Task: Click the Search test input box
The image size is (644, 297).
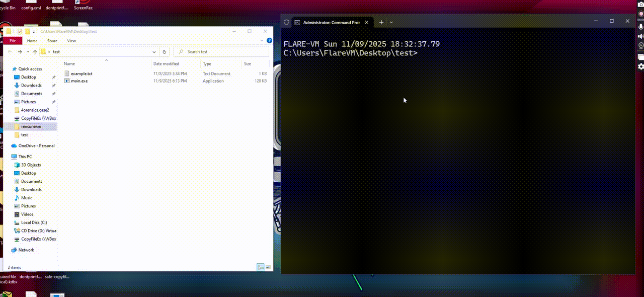Action: [x=221, y=52]
